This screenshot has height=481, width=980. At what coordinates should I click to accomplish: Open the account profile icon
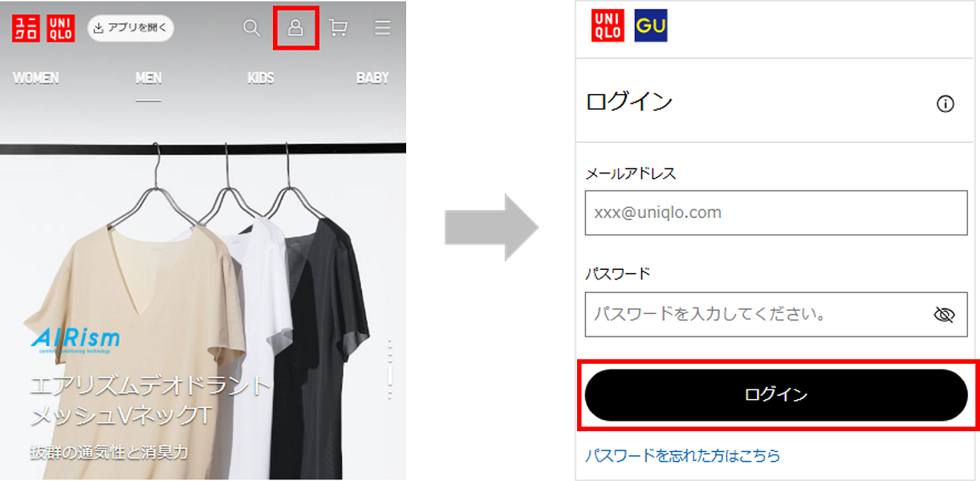coord(295,28)
